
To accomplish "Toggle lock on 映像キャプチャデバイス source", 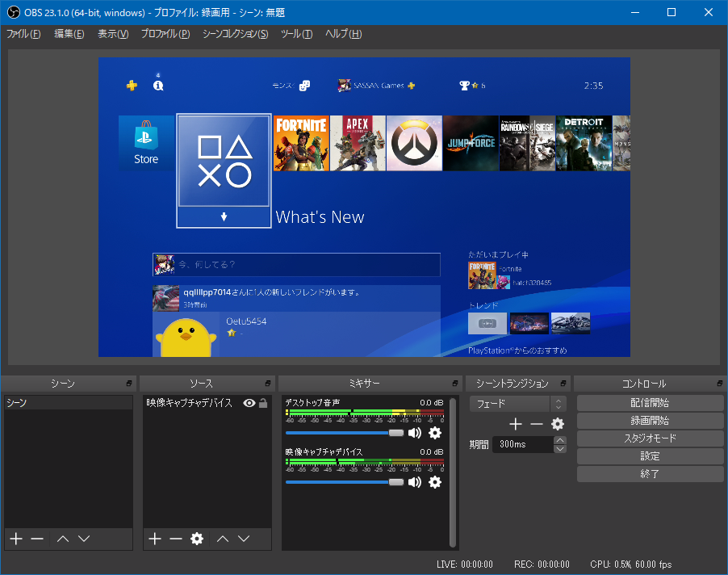I will 263,403.
